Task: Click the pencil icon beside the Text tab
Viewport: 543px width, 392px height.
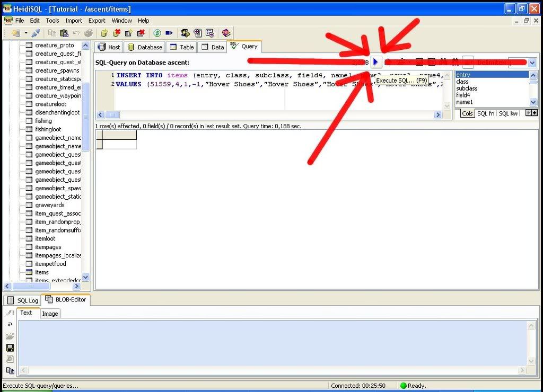Action: (10, 313)
